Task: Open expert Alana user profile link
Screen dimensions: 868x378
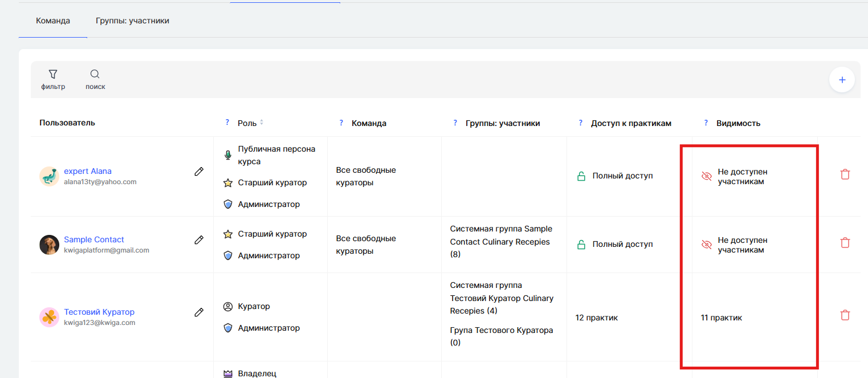Action: tap(88, 171)
